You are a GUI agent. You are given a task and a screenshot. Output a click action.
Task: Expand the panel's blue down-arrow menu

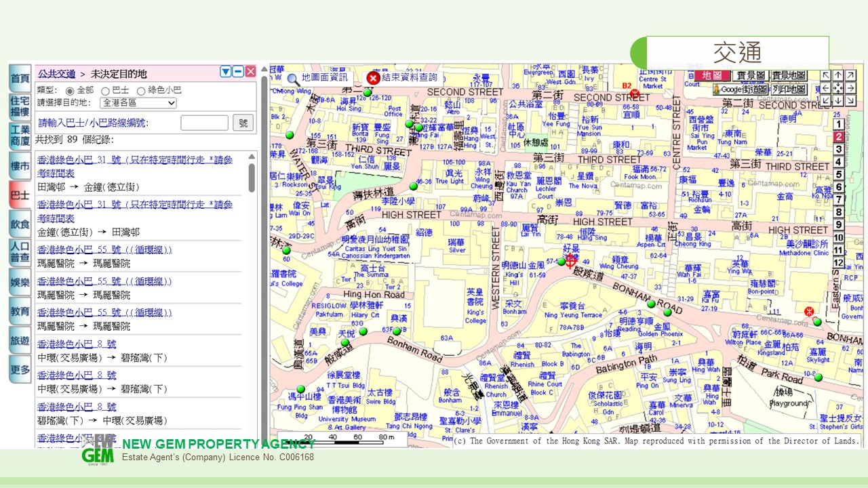pyautogui.click(x=226, y=72)
